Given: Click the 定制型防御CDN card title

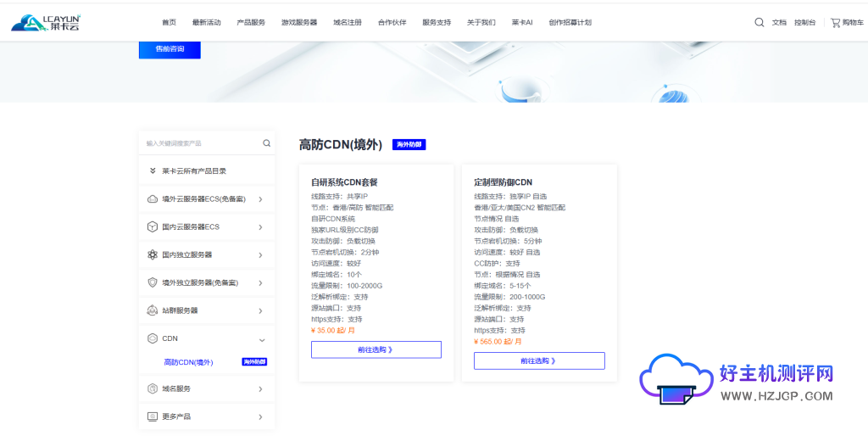Looking at the screenshot, I should (504, 182).
